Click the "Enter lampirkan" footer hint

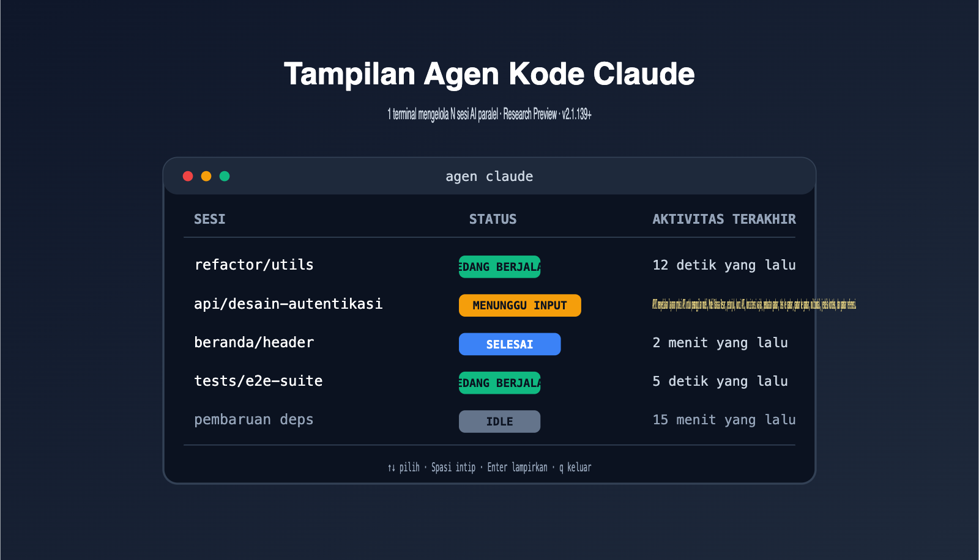(517, 467)
